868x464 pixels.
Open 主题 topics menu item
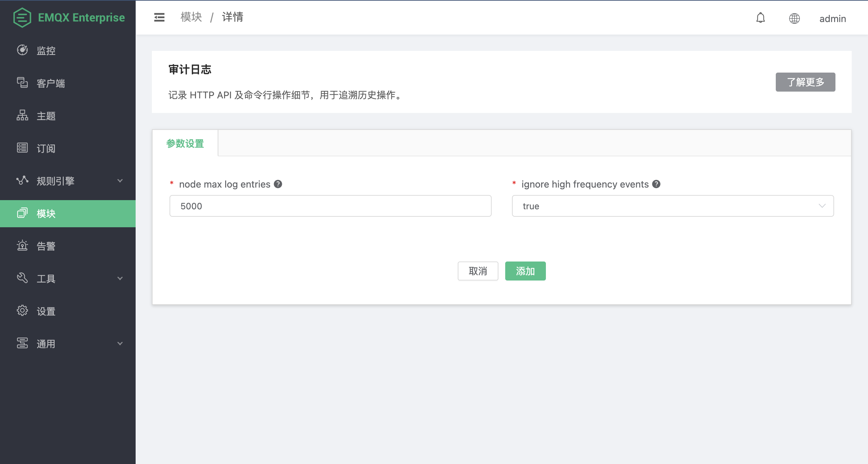point(46,116)
